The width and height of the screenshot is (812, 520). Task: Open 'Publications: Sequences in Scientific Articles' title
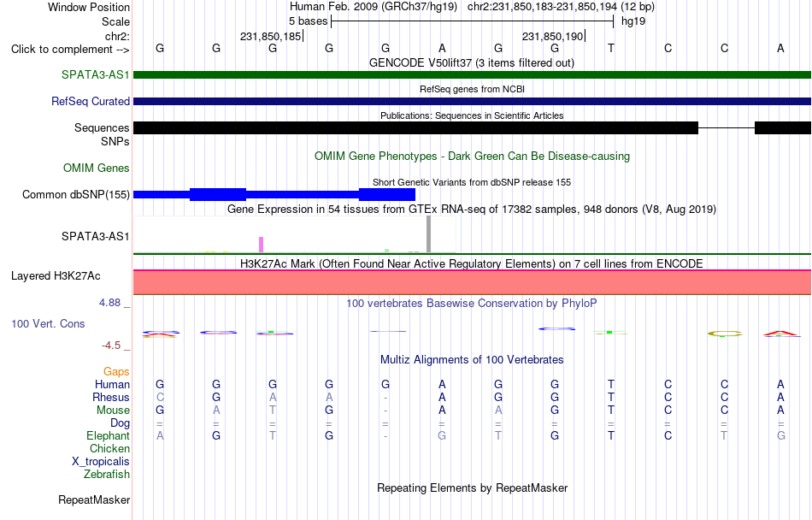click(472, 115)
